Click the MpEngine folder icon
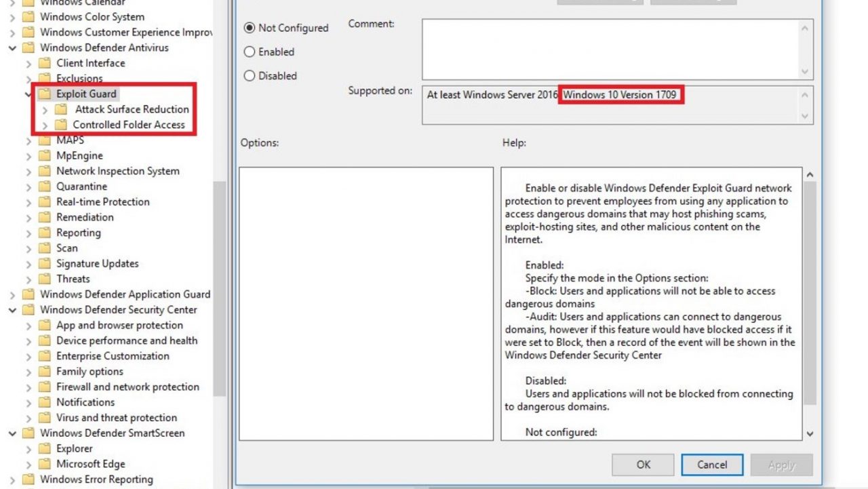Image resolution: width=868 pixels, height=489 pixels. 44,156
